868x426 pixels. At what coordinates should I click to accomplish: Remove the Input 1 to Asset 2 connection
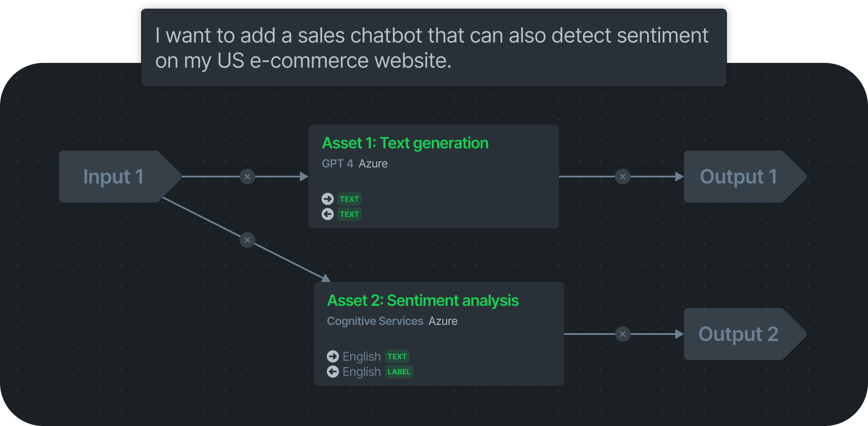(247, 240)
